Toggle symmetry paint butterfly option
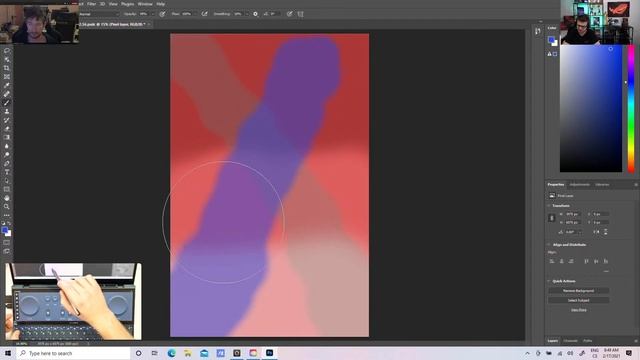 300,14
